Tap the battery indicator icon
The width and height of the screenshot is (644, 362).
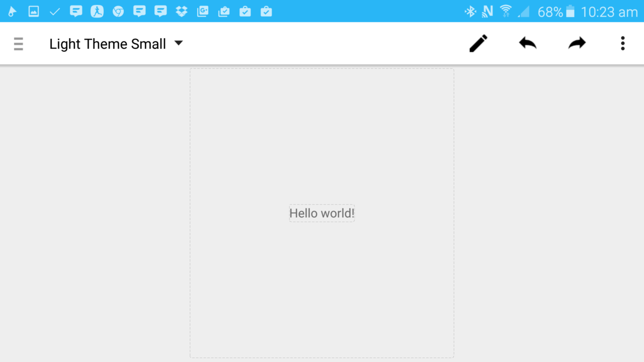coord(571,11)
